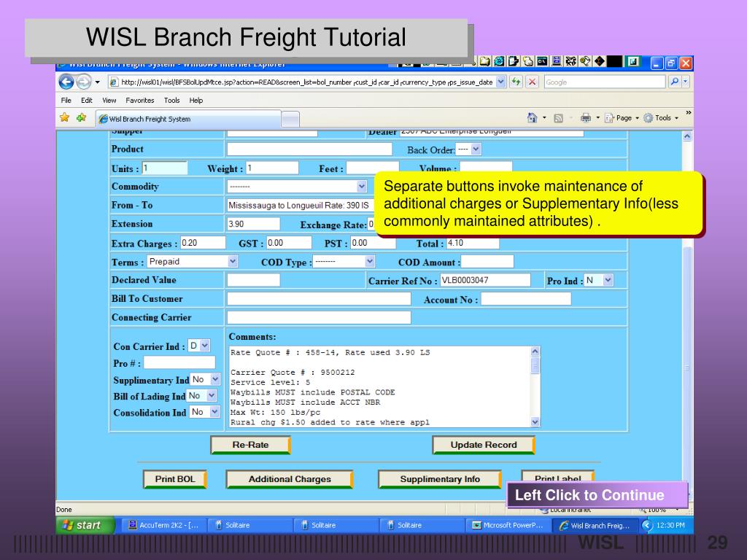Switch to Microsoft PowerPoint taskbar item

click(508, 525)
